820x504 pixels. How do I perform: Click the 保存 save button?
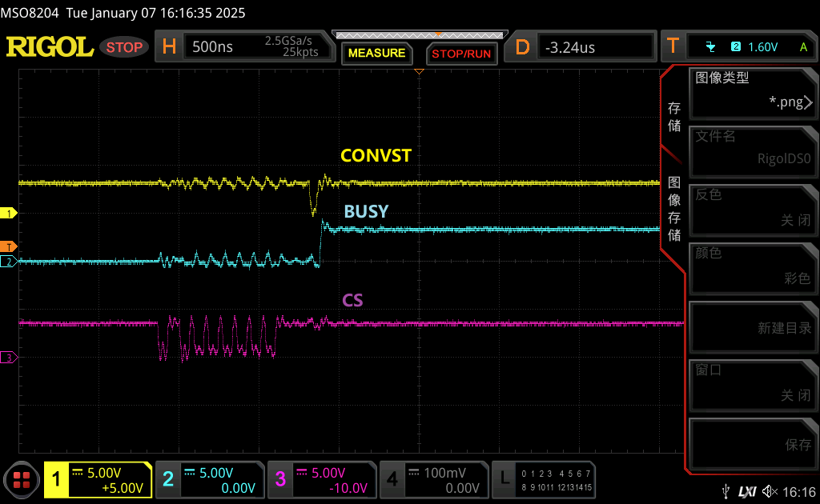[754, 445]
